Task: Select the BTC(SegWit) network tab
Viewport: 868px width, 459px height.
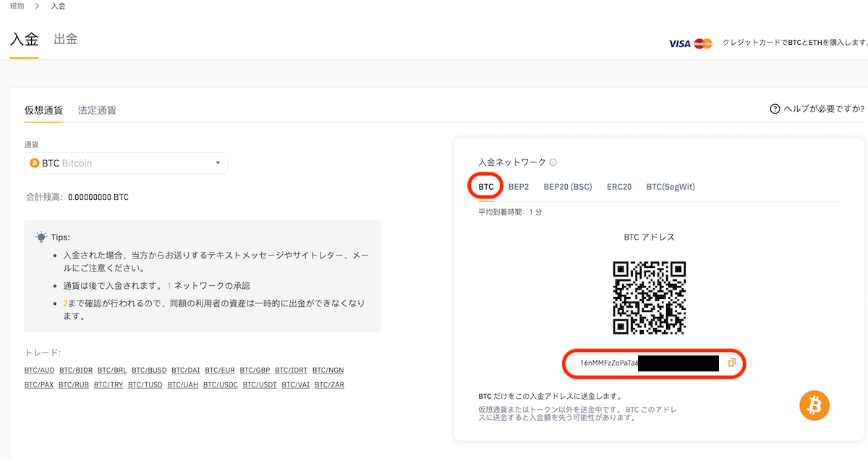Action: click(671, 187)
